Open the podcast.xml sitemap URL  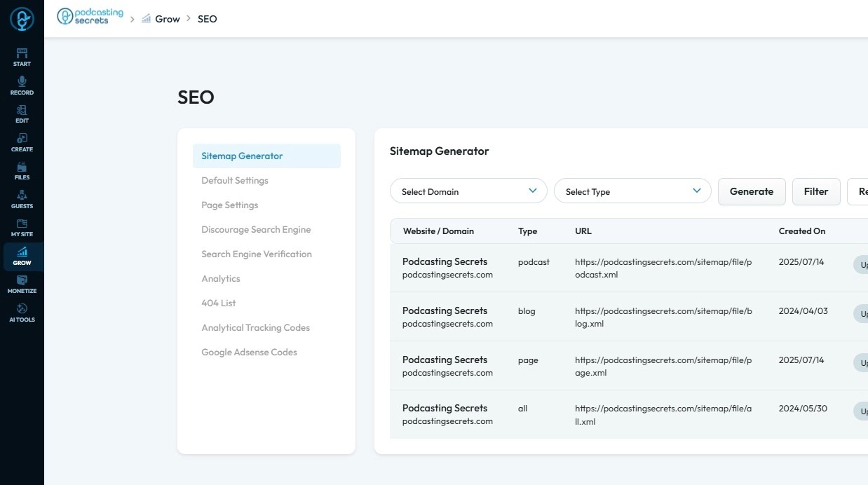(x=663, y=268)
